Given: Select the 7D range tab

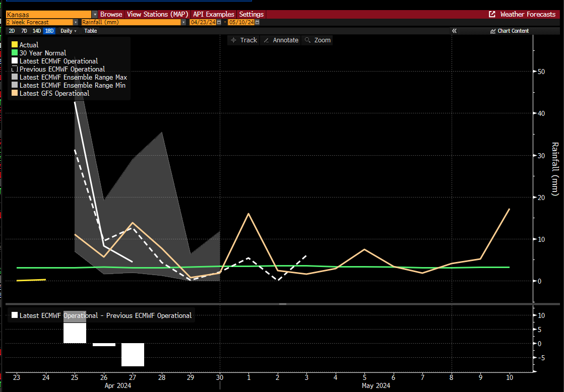Looking at the screenshot, I should click(24, 31).
